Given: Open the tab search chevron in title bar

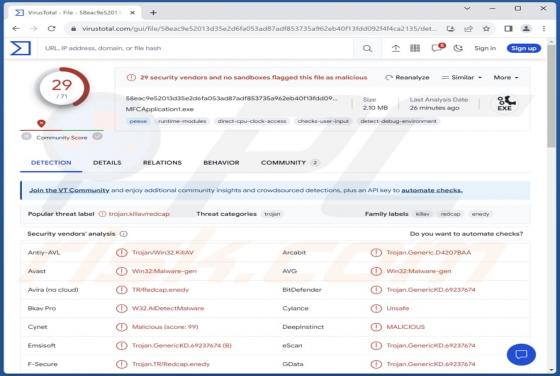Looking at the screenshot, I should (467, 8).
